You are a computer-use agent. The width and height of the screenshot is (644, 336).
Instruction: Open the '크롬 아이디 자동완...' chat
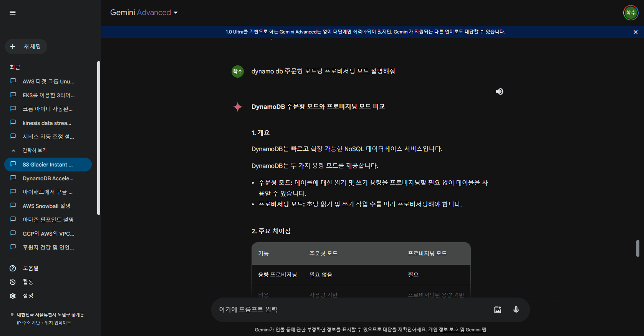pyautogui.click(x=48, y=109)
